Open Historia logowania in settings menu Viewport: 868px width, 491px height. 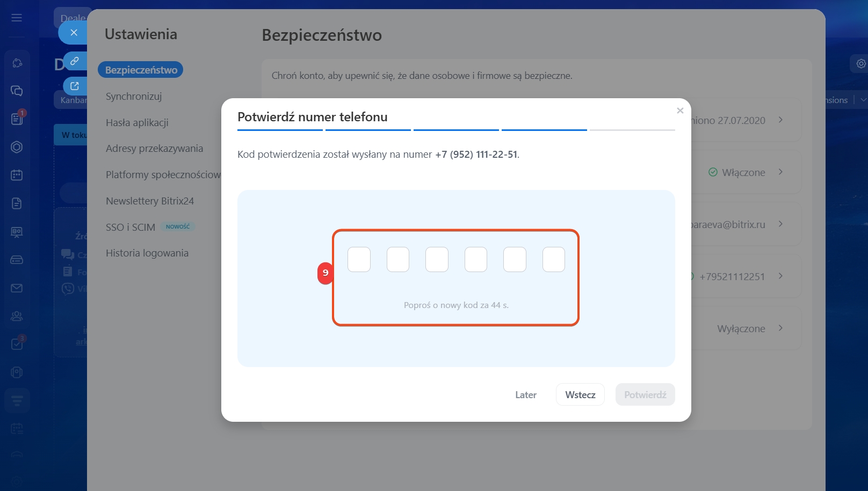[x=147, y=253]
